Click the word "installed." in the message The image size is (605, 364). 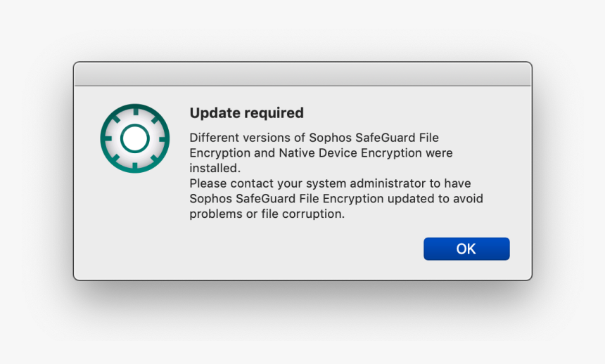point(215,168)
